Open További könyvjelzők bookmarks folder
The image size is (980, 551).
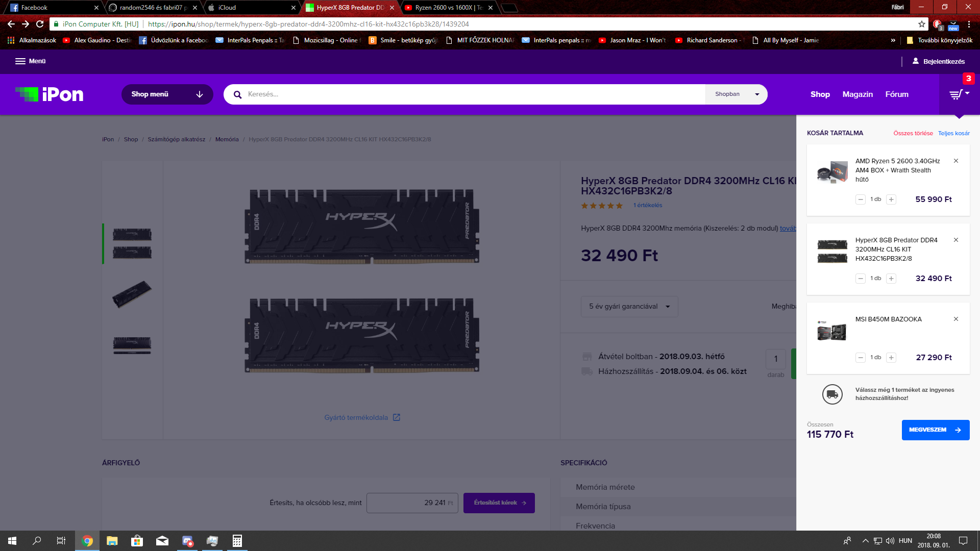pos(939,40)
